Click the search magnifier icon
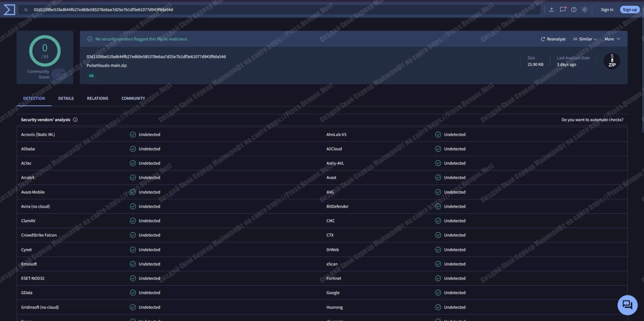 pos(26,10)
